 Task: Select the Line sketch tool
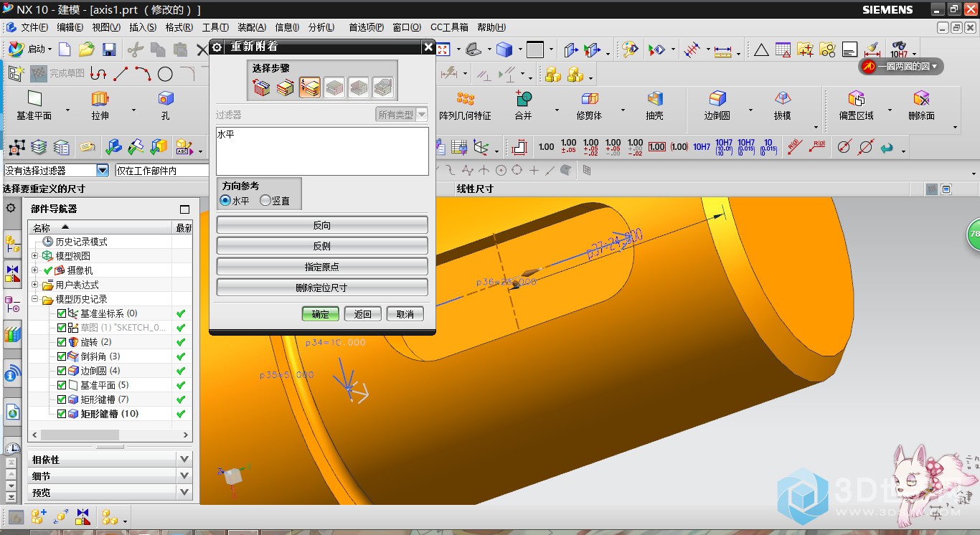[x=121, y=73]
